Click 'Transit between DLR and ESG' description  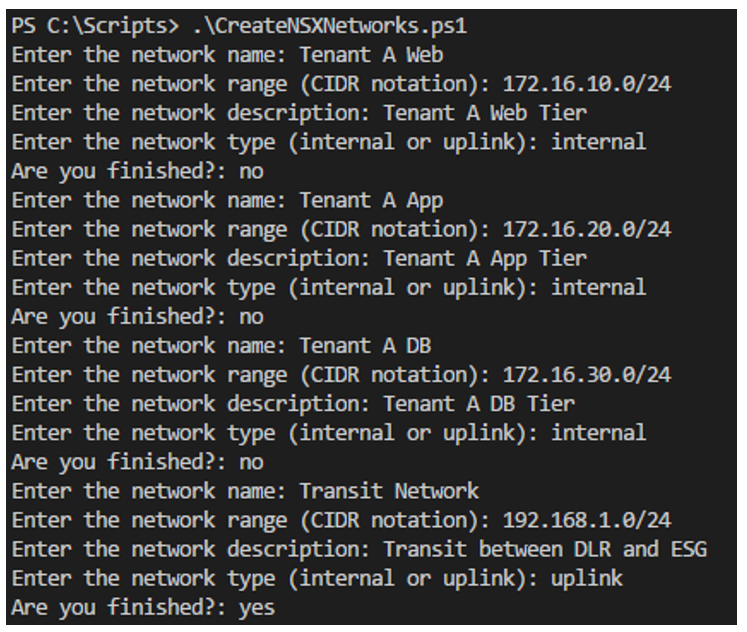[x=545, y=549]
